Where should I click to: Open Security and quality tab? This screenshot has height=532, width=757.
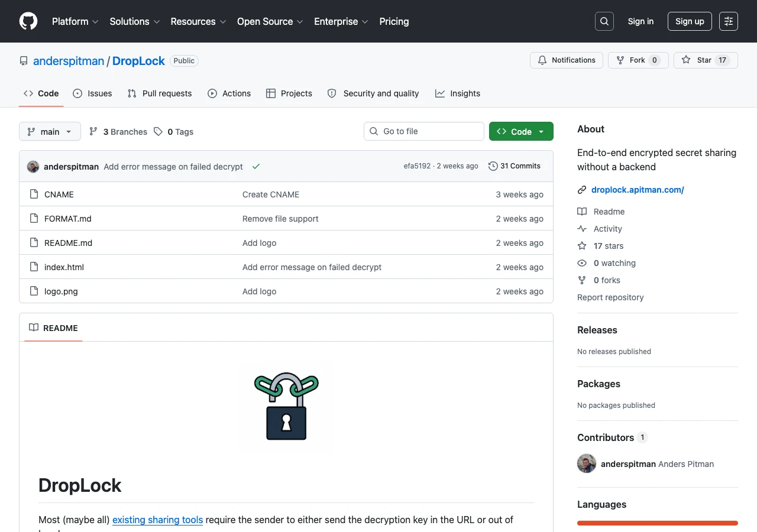[x=373, y=93]
